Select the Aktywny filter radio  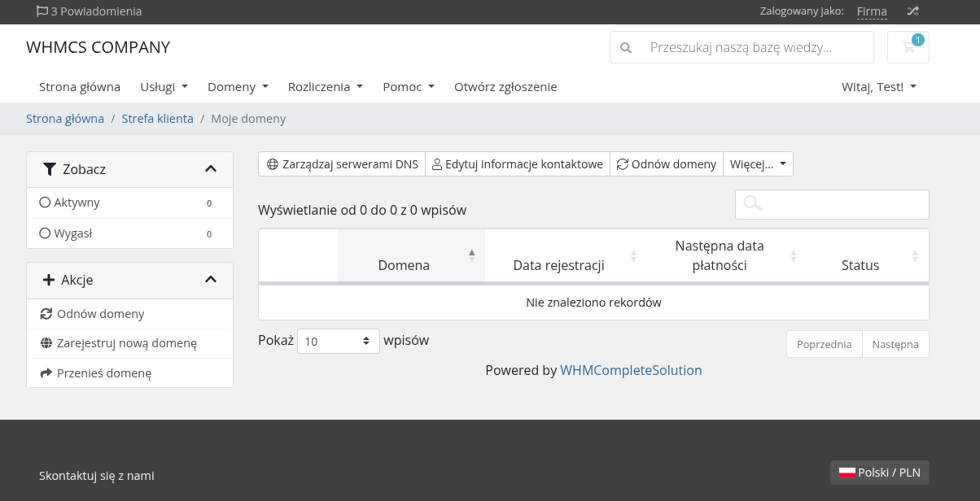[x=46, y=203]
